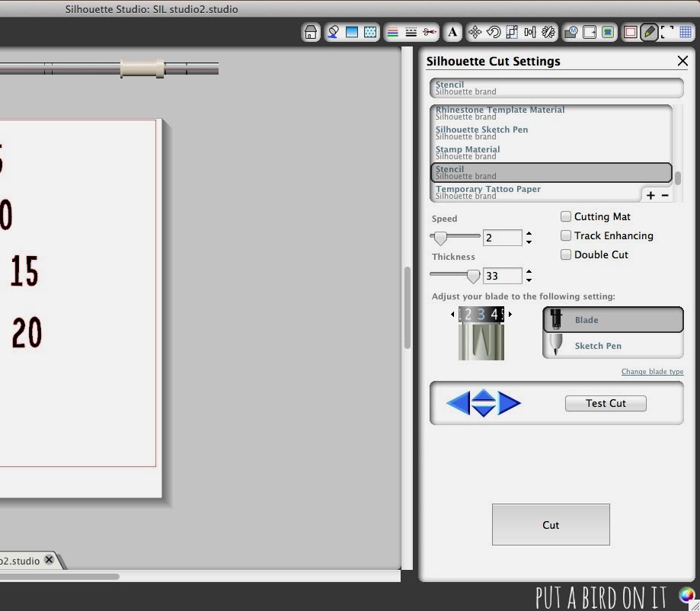Viewport: 700px width, 611px height.
Task: Add a new material type with plus
Action: coord(651,195)
